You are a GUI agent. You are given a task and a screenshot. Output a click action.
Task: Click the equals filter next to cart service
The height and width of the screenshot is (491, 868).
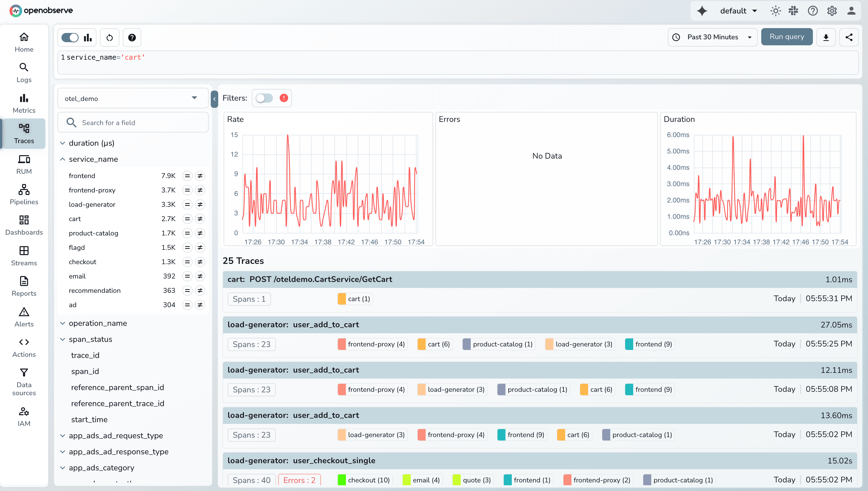188,219
